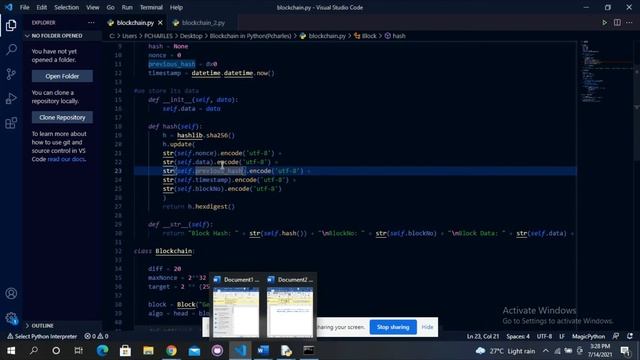This screenshot has height=360, width=640.
Task: Click Users in breadcrumb path
Action: pyautogui.click(x=129, y=36)
